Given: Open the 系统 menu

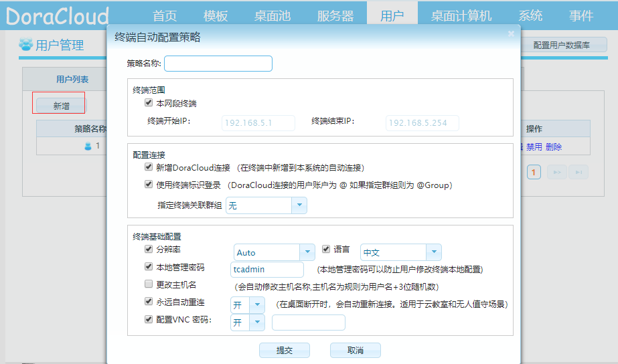Looking at the screenshot, I should 530,16.
